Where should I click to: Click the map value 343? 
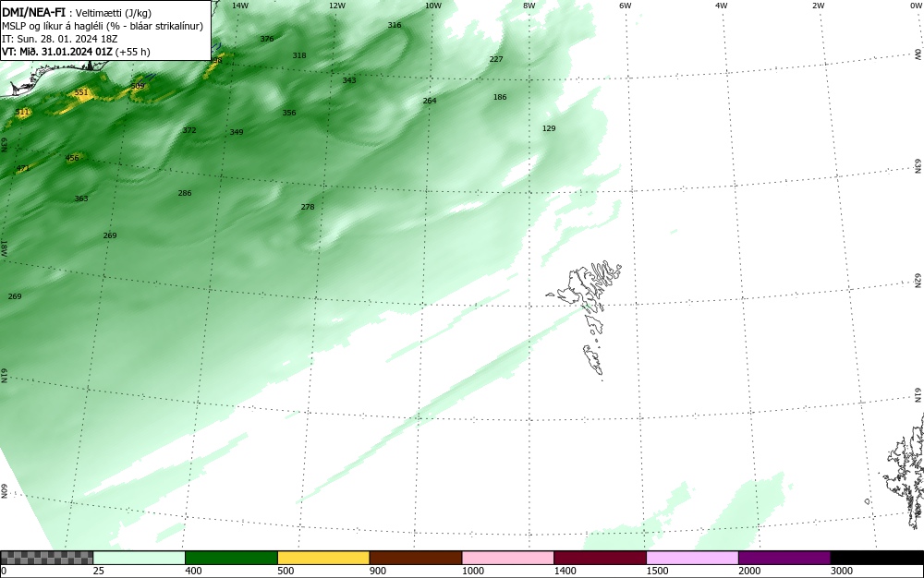[349, 80]
